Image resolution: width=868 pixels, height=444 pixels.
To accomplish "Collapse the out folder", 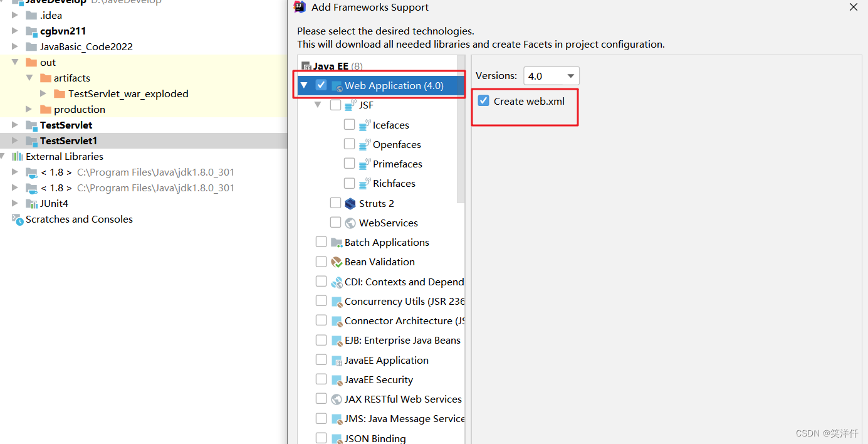I will tap(15, 62).
